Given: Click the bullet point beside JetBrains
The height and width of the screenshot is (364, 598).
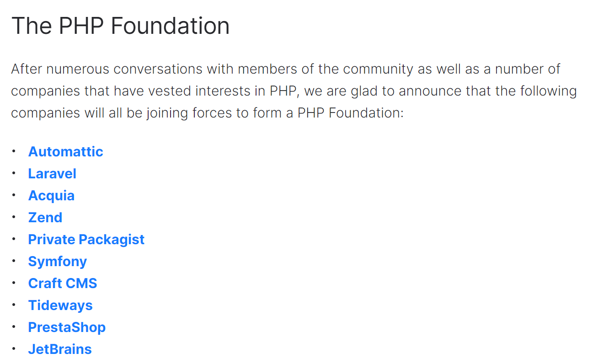Looking at the screenshot, I should click(14, 348).
